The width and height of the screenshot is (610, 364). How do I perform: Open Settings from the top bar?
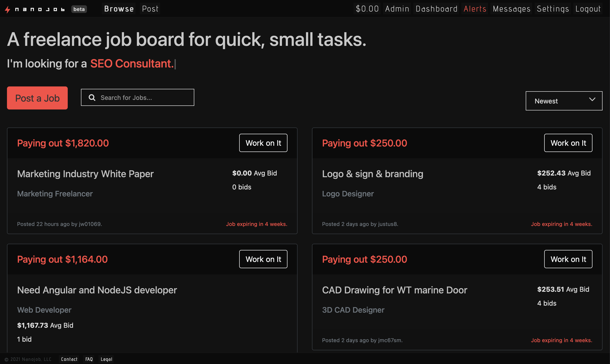point(553,9)
